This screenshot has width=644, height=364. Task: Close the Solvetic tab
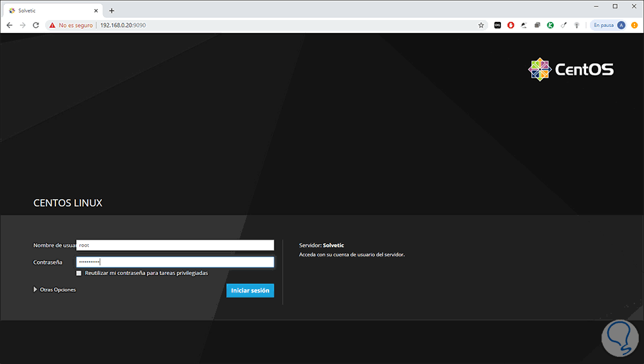click(96, 11)
